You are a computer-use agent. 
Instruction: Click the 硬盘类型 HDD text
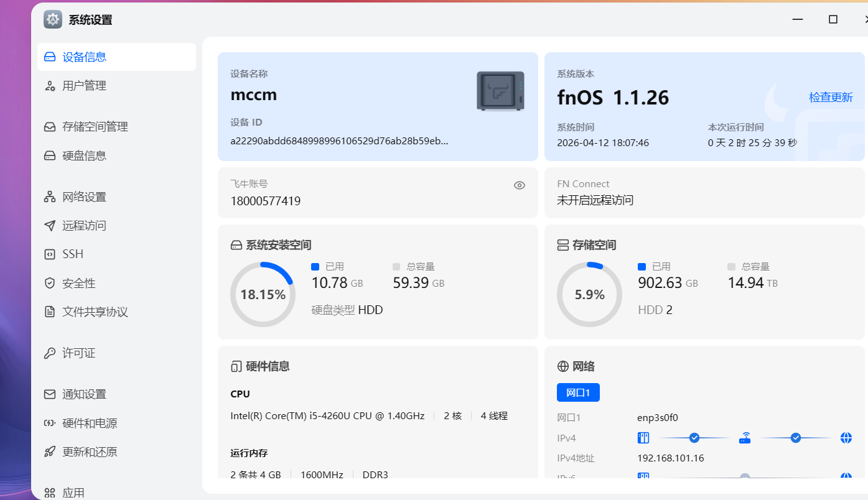click(347, 310)
